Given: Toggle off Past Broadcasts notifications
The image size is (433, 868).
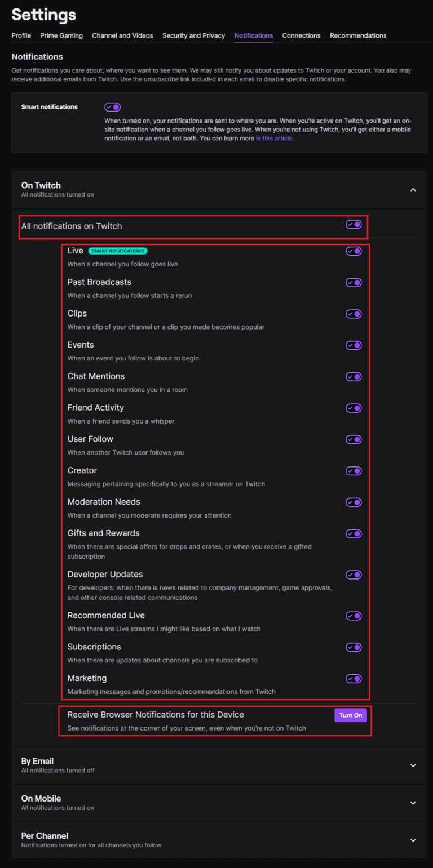Looking at the screenshot, I should 353,282.
